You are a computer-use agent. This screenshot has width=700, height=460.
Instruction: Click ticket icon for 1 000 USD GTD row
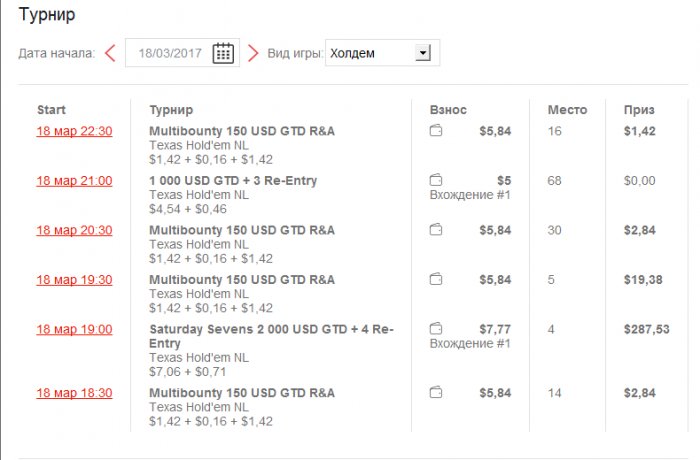436,180
